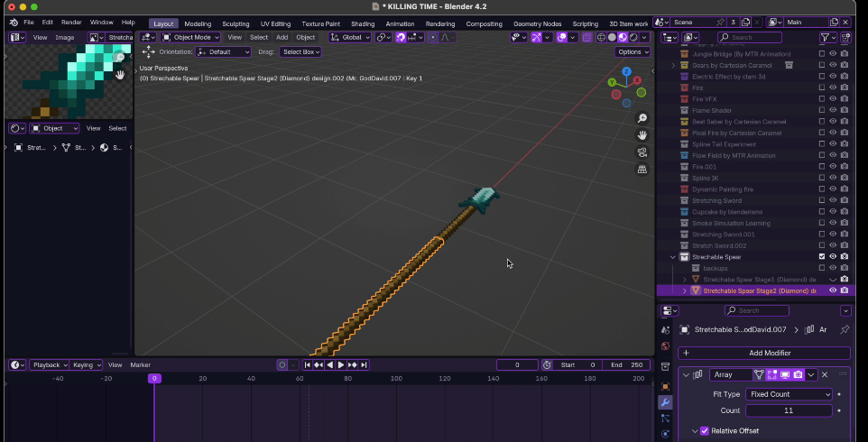Toggle camera view icon in viewport
Image resolution: width=868 pixels, height=442 pixels.
coord(642,152)
